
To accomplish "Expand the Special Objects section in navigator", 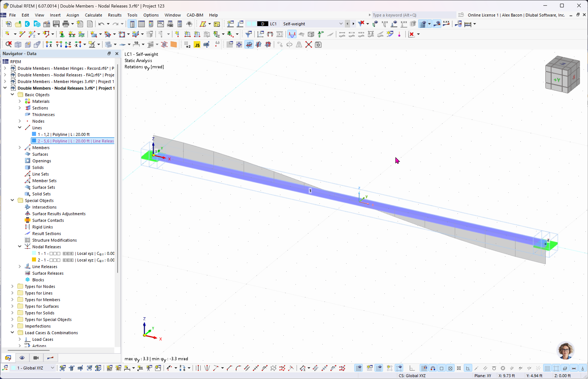I will pyautogui.click(x=12, y=200).
